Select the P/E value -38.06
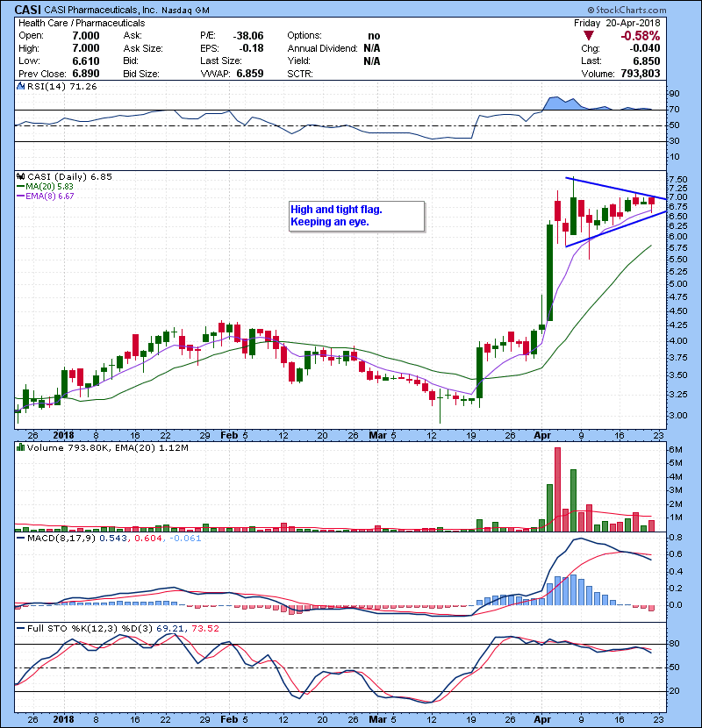Image resolution: width=702 pixels, height=728 pixels. 248,36
